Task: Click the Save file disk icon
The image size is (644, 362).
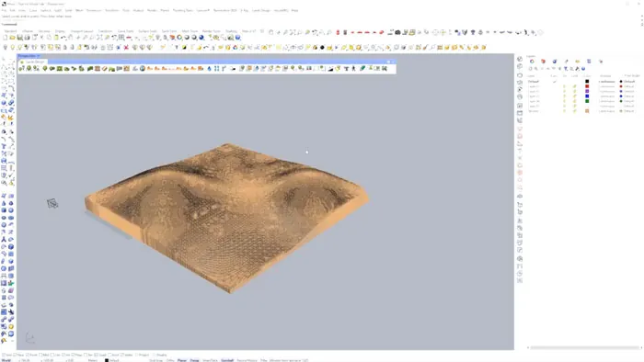Action: (19, 38)
